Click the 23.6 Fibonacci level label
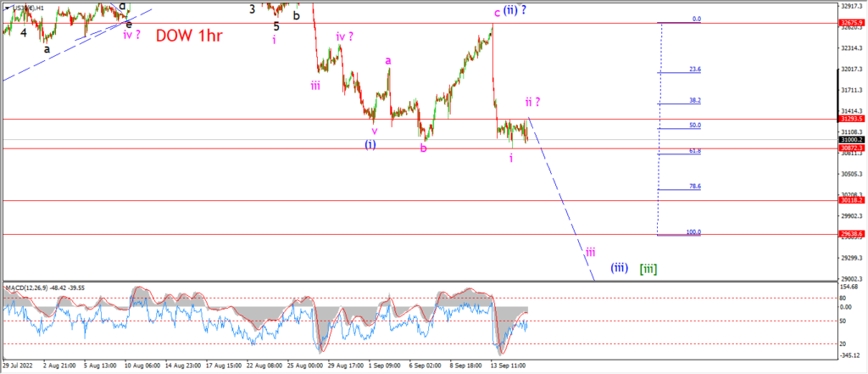This screenshot has width=868, height=374. [695, 70]
